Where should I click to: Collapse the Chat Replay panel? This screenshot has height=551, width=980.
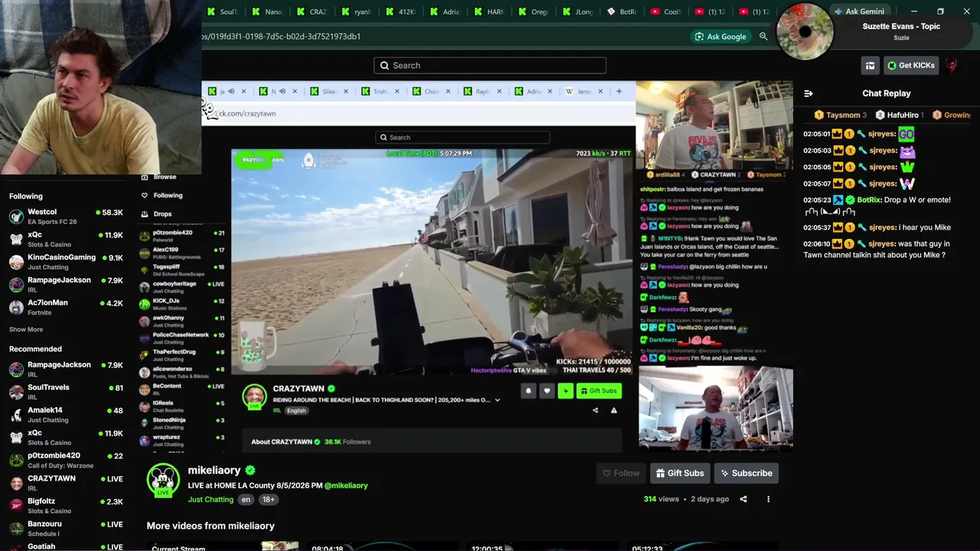click(x=808, y=93)
